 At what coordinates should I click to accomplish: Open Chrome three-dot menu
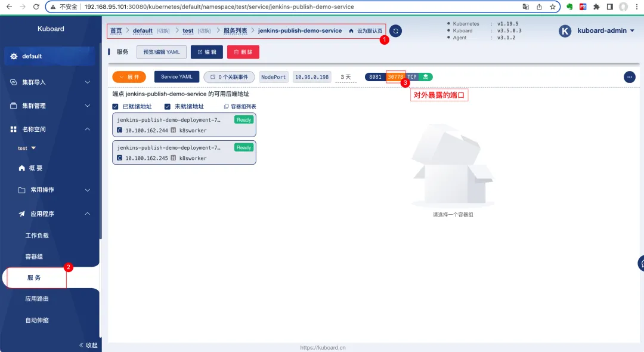[637, 7]
